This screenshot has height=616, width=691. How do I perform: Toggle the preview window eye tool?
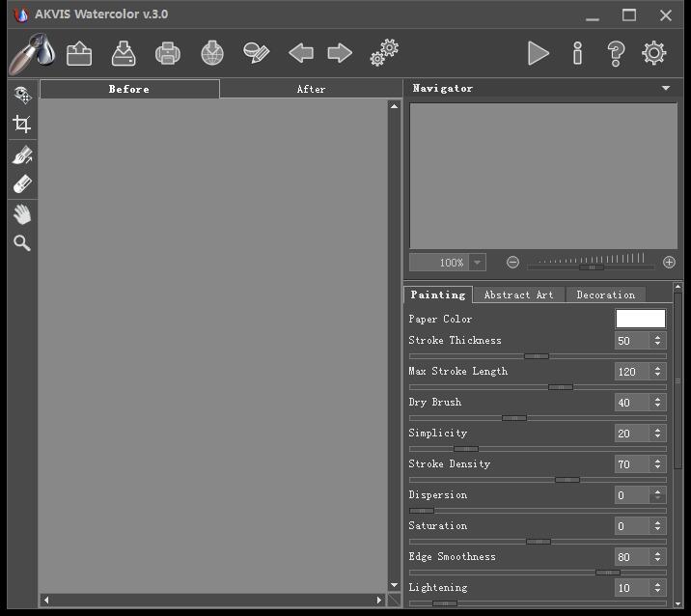[x=22, y=95]
